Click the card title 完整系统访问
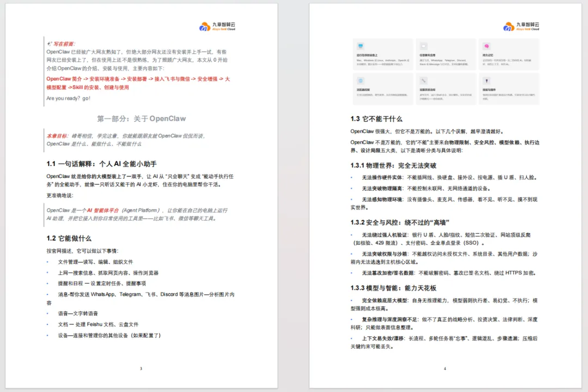The width and height of the screenshot is (588, 392). point(427,90)
